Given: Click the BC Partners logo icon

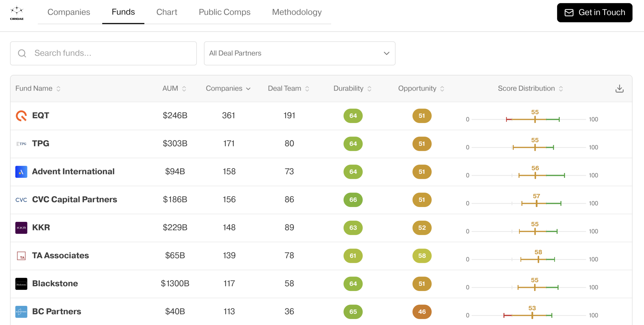Looking at the screenshot, I should [x=21, y=312].
